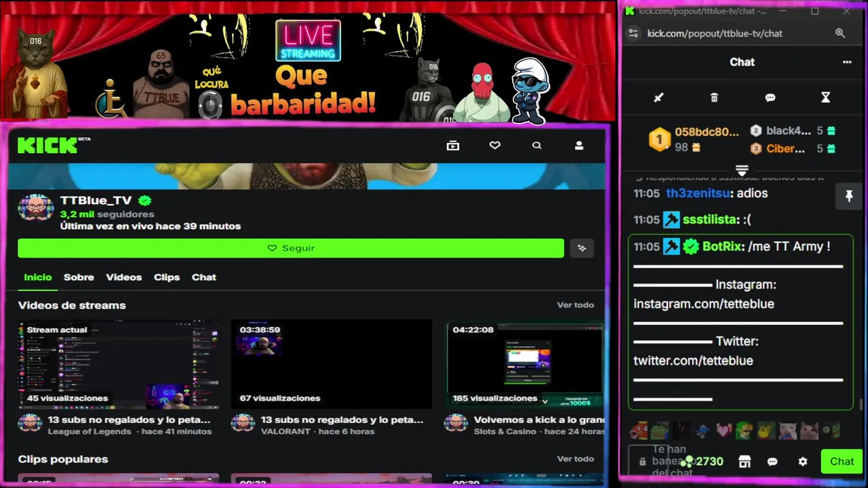Image resolution: width=868 pixels, height=488 pixels.
Task: Click the trash clear-chat icon
Action: (x=714, y=98)
